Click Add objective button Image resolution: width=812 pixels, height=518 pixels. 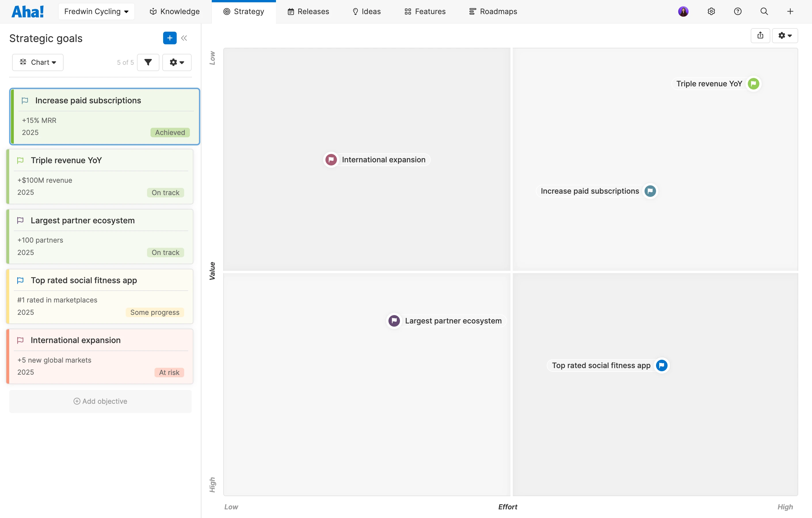(x=100, y=401)
